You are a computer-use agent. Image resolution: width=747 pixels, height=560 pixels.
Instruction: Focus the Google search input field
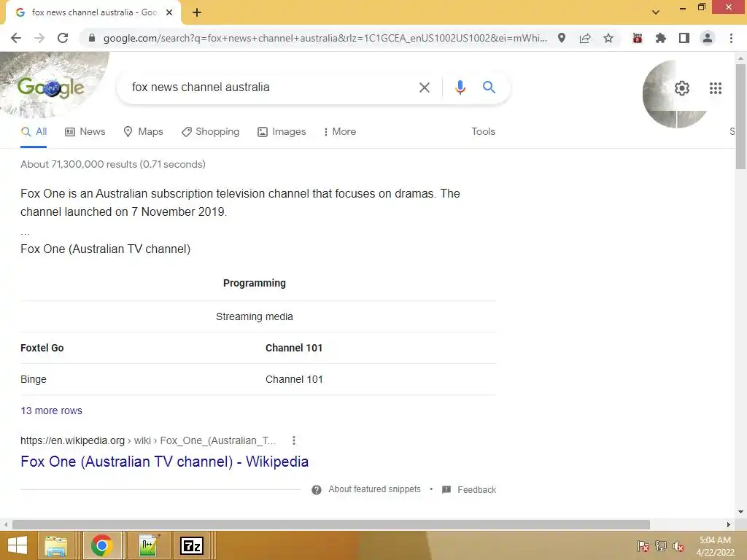click(x=271, y=87)
